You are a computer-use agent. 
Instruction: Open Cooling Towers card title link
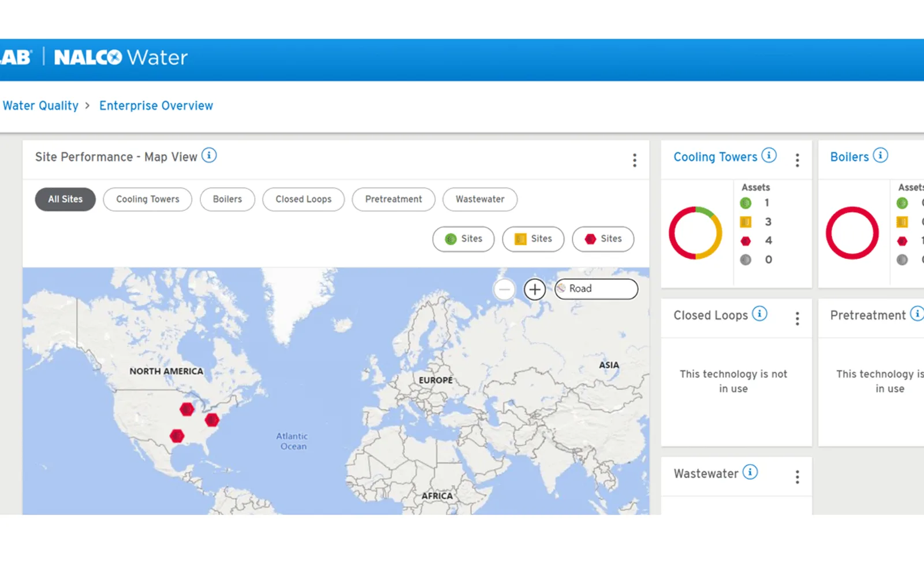(x=715, y=157)
